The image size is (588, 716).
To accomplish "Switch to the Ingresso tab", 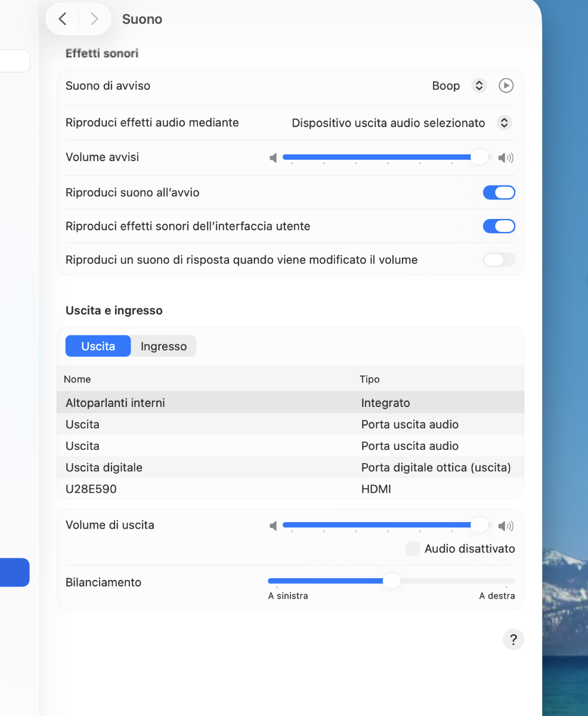I will click(x=163, y=346).
